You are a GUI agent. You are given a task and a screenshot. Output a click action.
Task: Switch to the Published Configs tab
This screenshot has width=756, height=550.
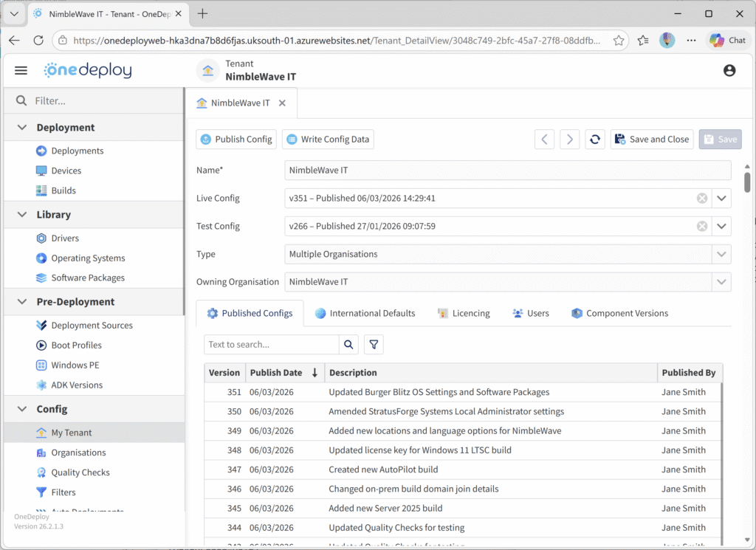point(250,313)
